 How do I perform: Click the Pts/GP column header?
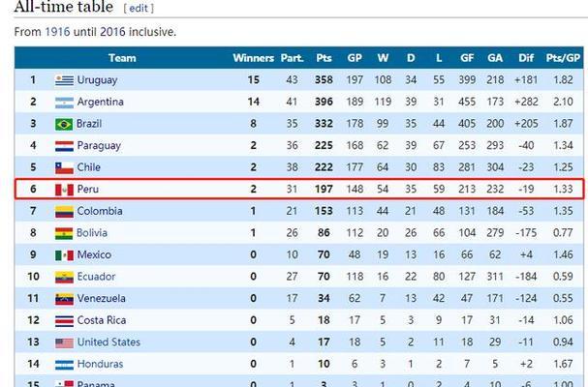click(x=563, y=58)
